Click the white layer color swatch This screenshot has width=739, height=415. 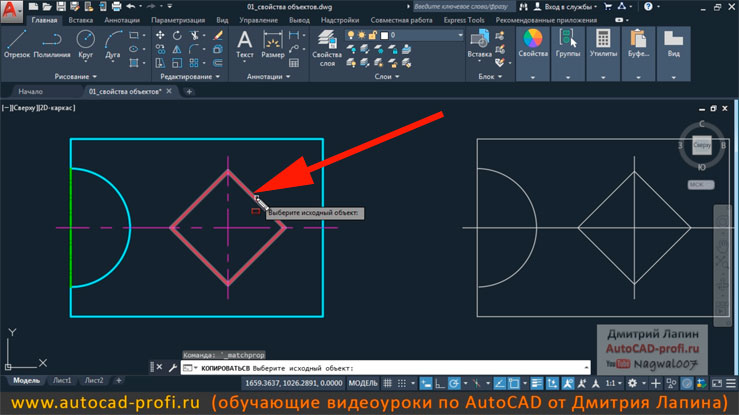click(384, 35)
